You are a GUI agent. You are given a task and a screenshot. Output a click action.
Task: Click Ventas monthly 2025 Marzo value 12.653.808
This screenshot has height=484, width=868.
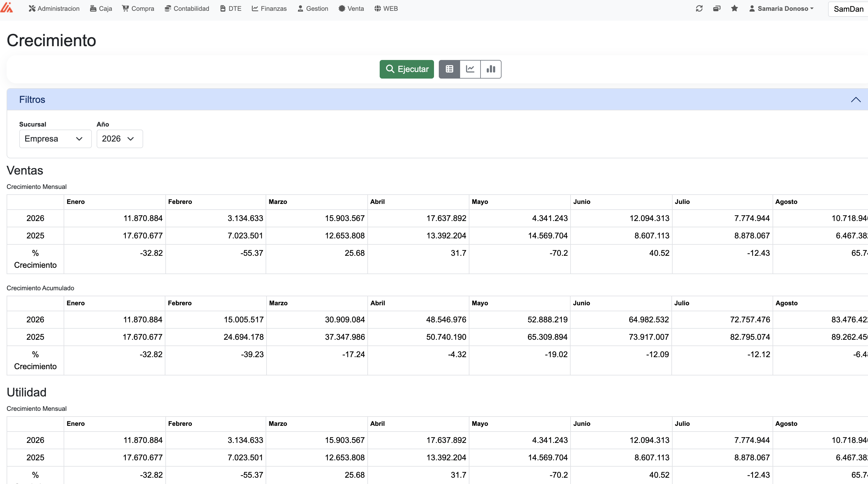tap(345, 236)
